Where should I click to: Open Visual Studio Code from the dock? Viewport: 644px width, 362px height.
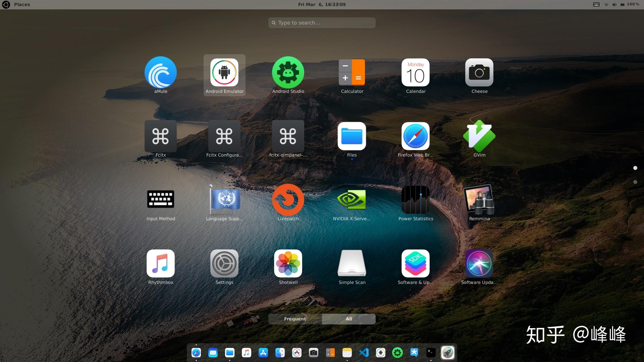(364, 353)
